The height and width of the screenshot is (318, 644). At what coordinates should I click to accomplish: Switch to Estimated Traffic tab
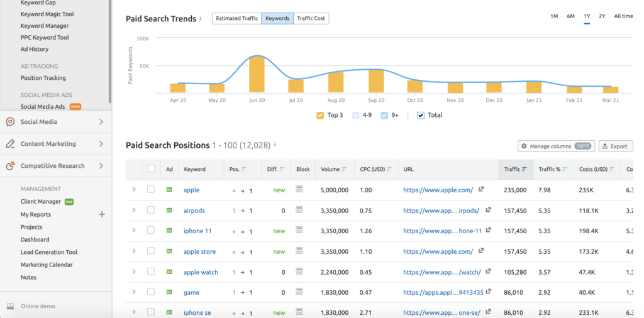coord(237,18)
